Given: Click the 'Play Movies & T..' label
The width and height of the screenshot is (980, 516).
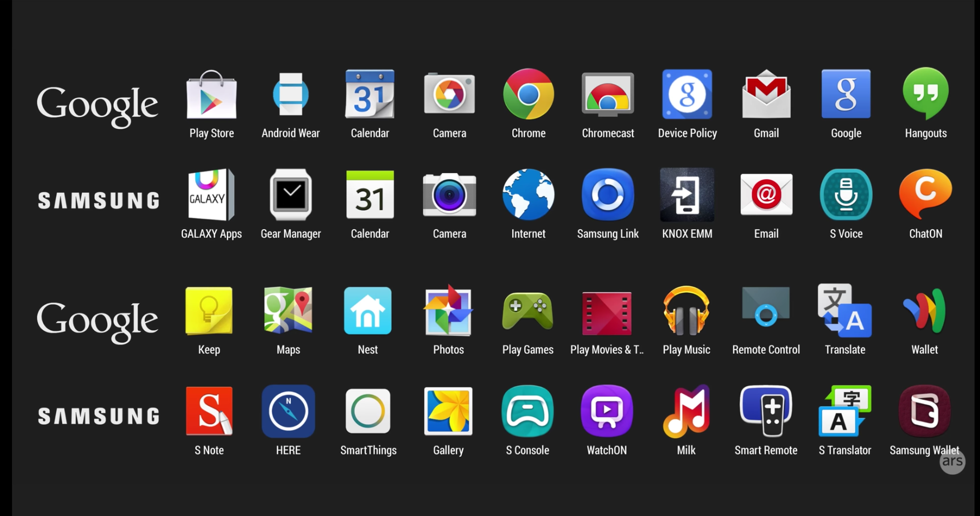Looking at the screenshot, I should (607, 349).
